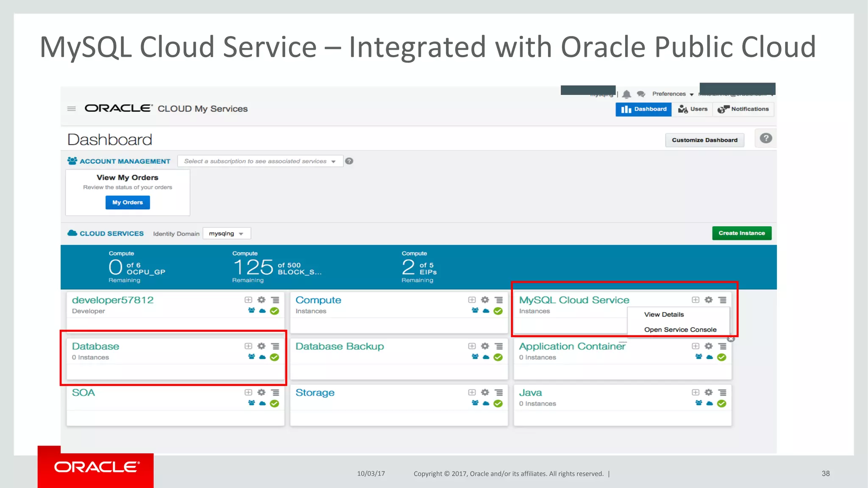Open the hamburger navigation menu
The image size is (868, 488).
[72, 109]
